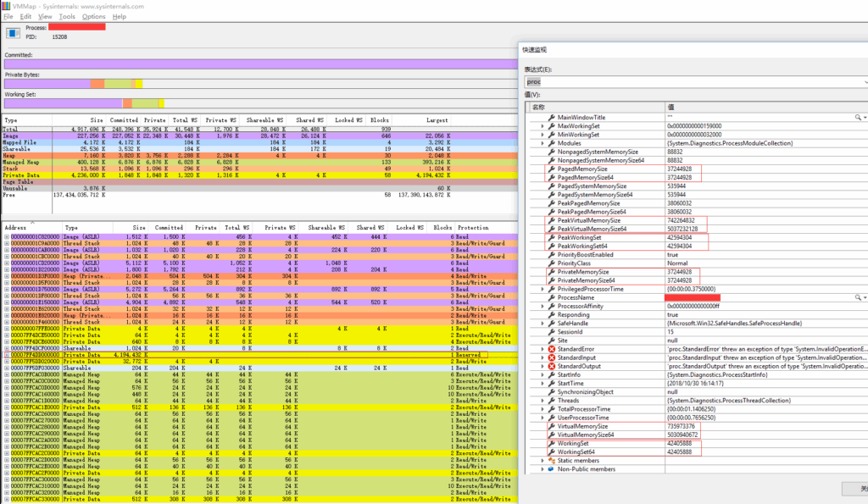Select the SafeHandle tree row
Screen dimensions: 868x504
click(x=593, y=323)
